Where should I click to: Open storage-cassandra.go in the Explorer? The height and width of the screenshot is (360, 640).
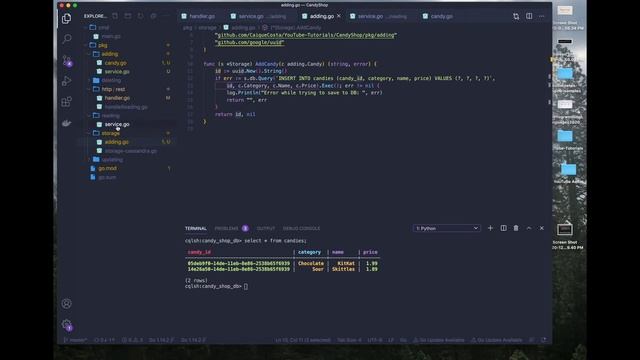tap(131, 151)
